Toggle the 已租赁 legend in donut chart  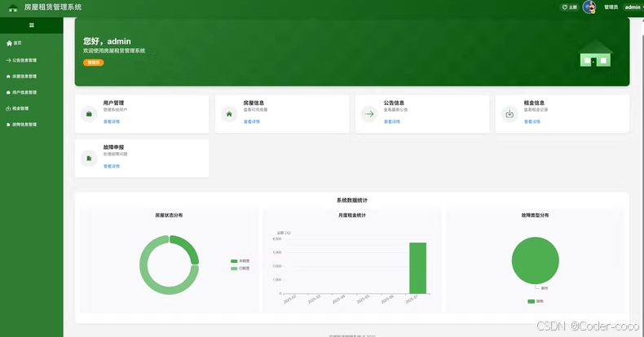(x=240, y=269)
